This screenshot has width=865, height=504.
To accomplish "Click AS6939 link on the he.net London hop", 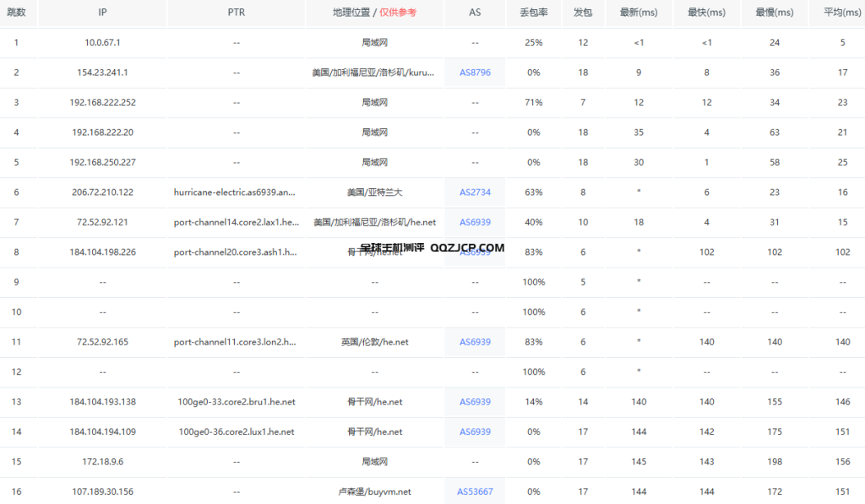I will (474, 342).
